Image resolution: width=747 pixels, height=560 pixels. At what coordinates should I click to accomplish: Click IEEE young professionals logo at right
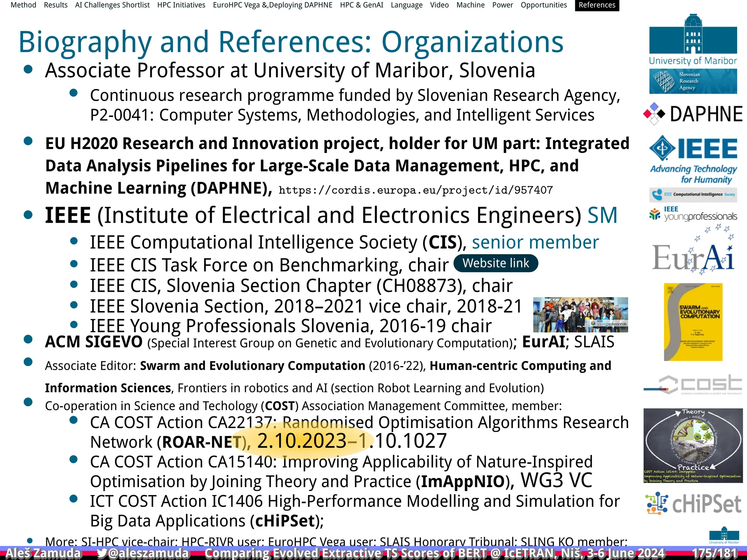(693, 214)
